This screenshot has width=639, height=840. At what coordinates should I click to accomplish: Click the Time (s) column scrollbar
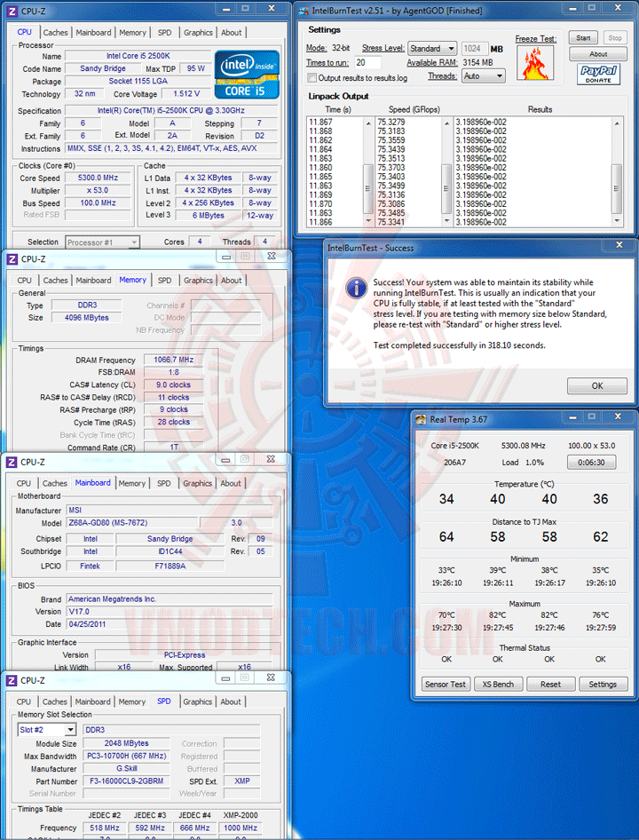(x=368, y=171)
